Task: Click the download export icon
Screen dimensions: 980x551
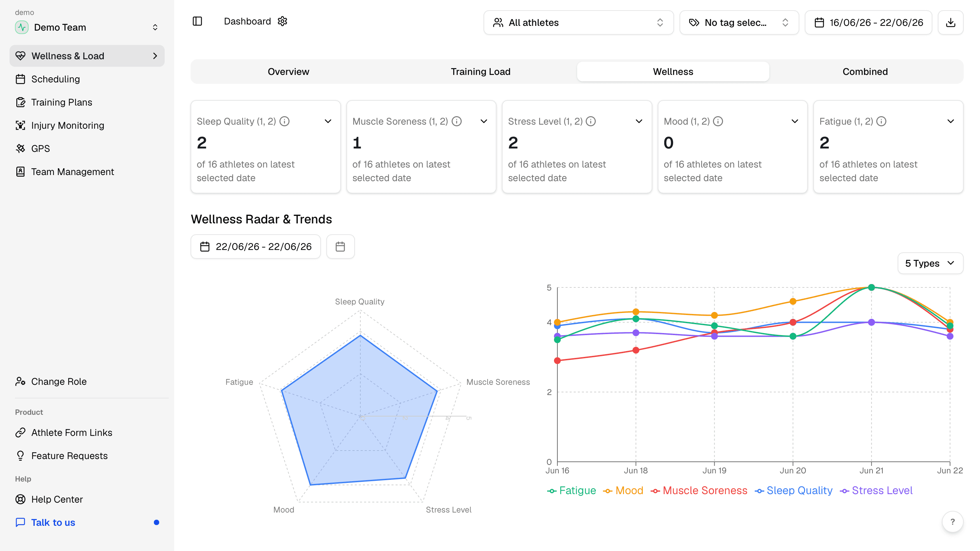Action: pos(950,22)
